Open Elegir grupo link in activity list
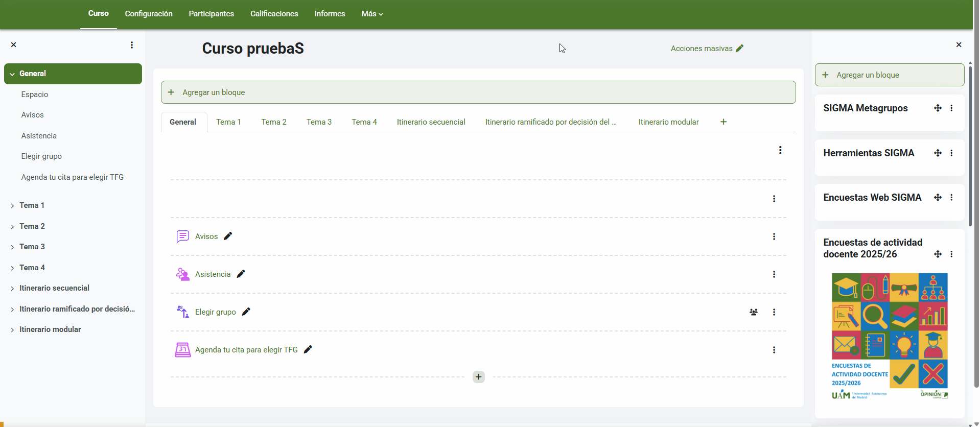 216,312
